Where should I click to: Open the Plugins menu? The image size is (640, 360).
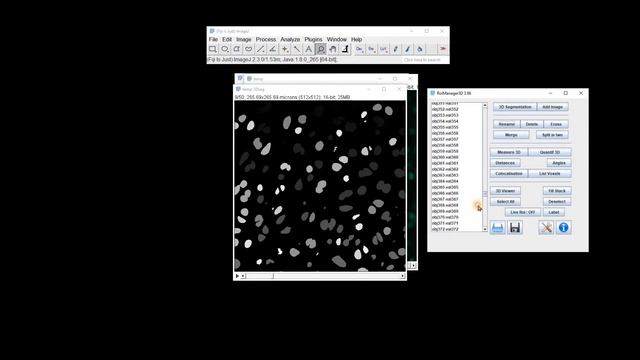point(313,39)
